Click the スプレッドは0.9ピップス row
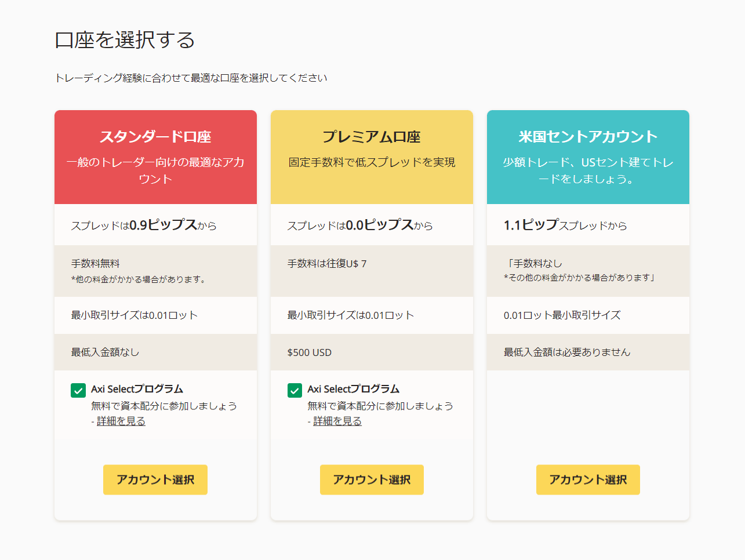 click(x=155, y=226)
